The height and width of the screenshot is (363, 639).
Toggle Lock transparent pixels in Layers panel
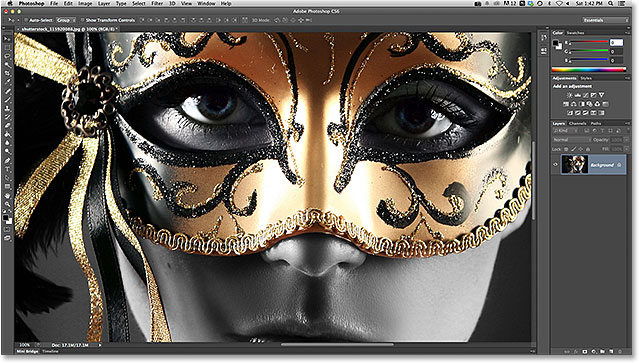click(x=566, y=149)
